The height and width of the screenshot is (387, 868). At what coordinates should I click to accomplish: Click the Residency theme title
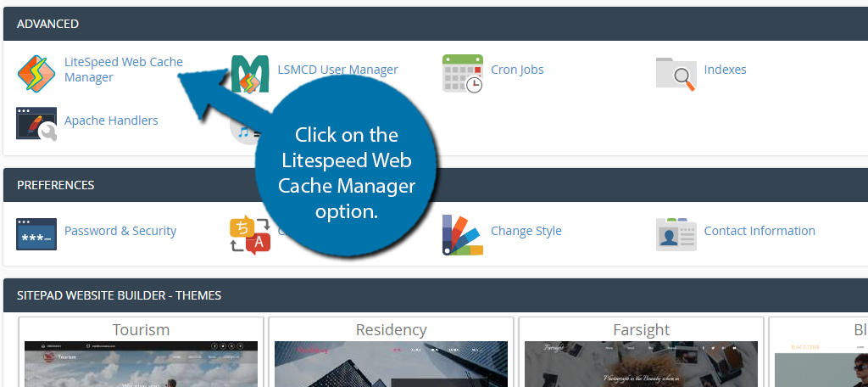point(391,330)
